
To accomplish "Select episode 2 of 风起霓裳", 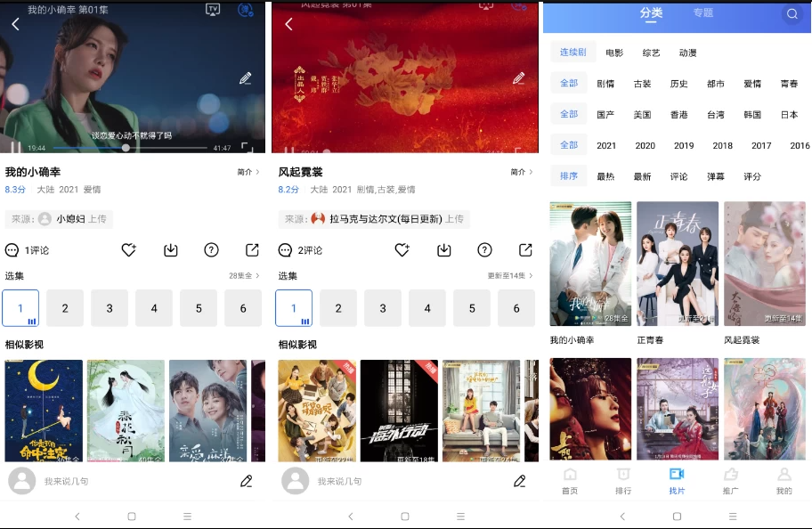I will click(338, 308).
